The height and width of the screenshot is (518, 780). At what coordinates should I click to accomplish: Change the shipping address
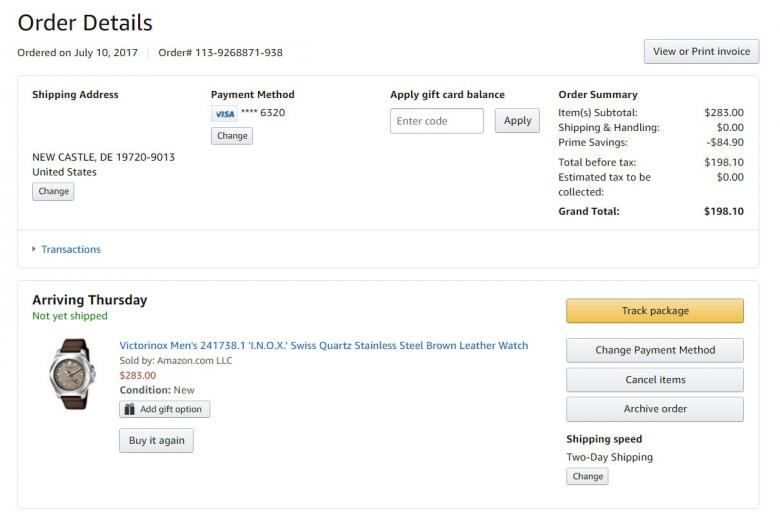(x=53, y=191)
